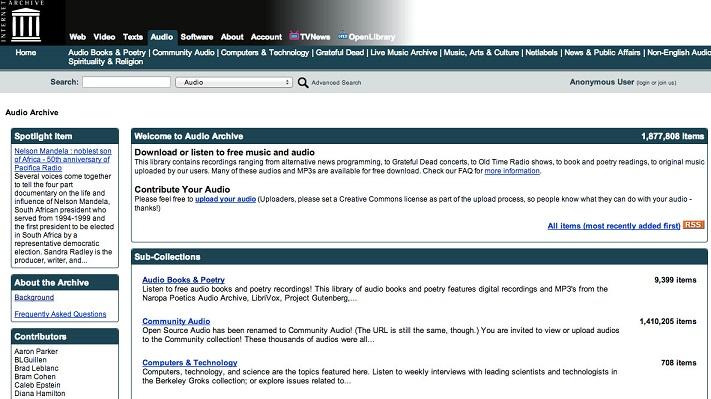
Task: Open the Audio media type dropdown
Action: click(234, 82)
